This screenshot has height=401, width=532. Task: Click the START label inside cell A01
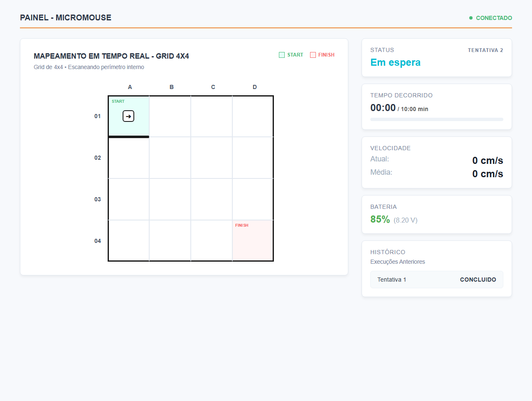point(118,101)
